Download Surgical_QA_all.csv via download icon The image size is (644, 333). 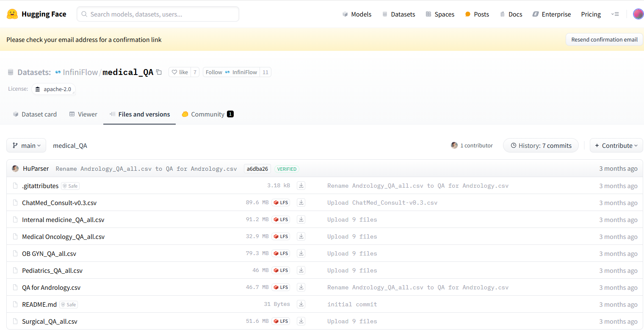pyautogui.click(x=301, y=321)
